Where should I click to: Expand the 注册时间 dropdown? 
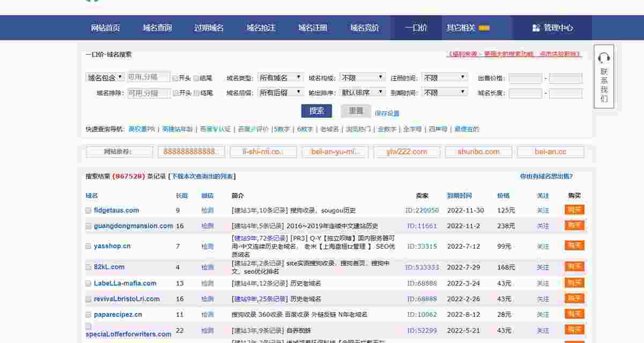tap(445, 78)
